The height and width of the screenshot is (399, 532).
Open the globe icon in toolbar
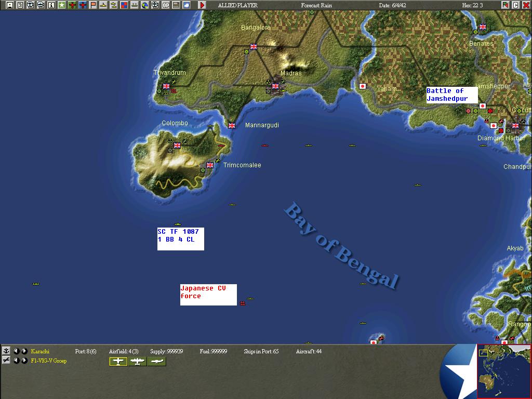pos(145,5)
